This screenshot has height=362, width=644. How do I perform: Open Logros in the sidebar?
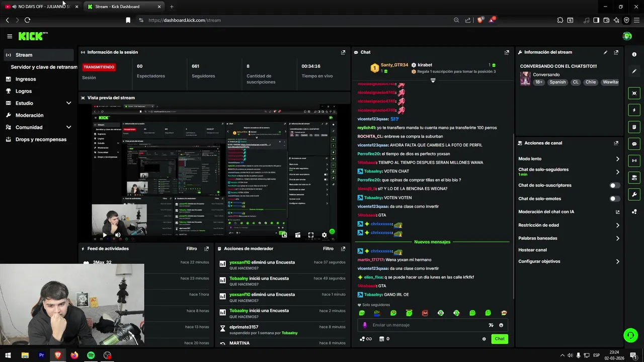[24, 91]
